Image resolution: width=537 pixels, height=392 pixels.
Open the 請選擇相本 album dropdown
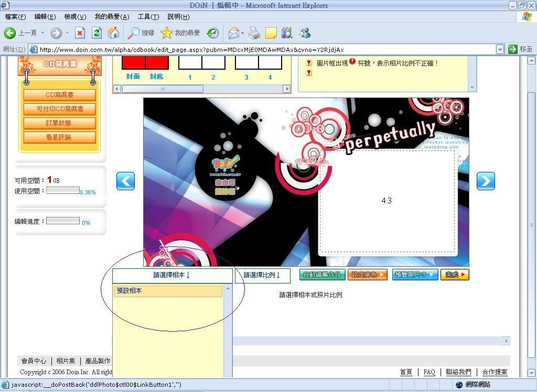point(172,275)
